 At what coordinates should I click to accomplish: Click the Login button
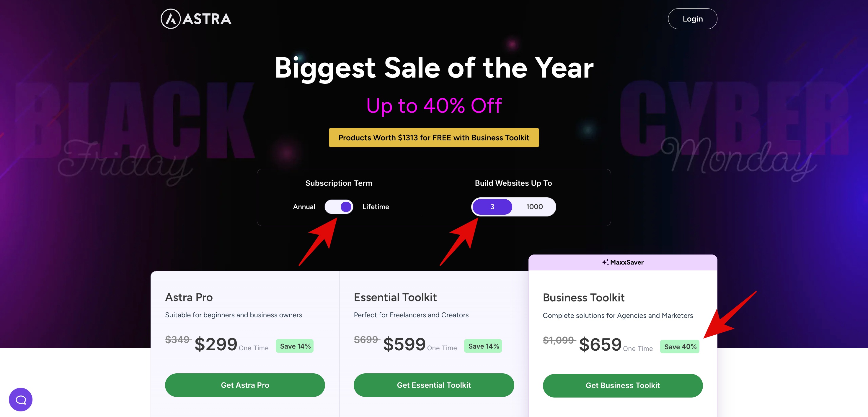692,19
